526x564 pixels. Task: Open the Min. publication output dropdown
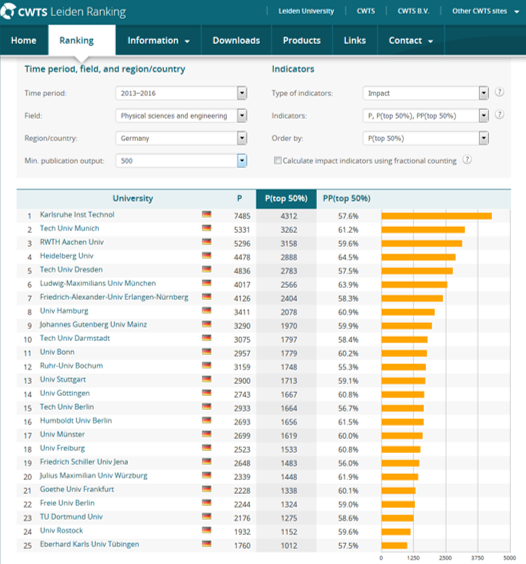pyautogui.click(x=181, y=161)
